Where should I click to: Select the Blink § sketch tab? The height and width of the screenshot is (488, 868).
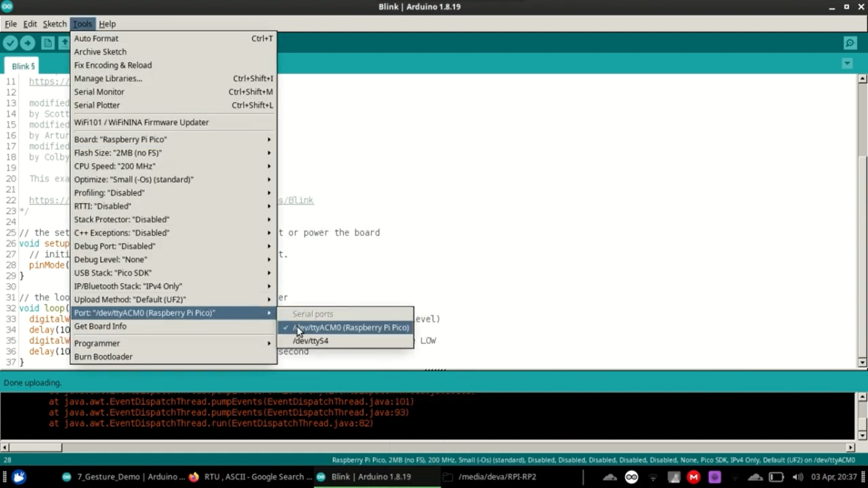pos(22,66)
